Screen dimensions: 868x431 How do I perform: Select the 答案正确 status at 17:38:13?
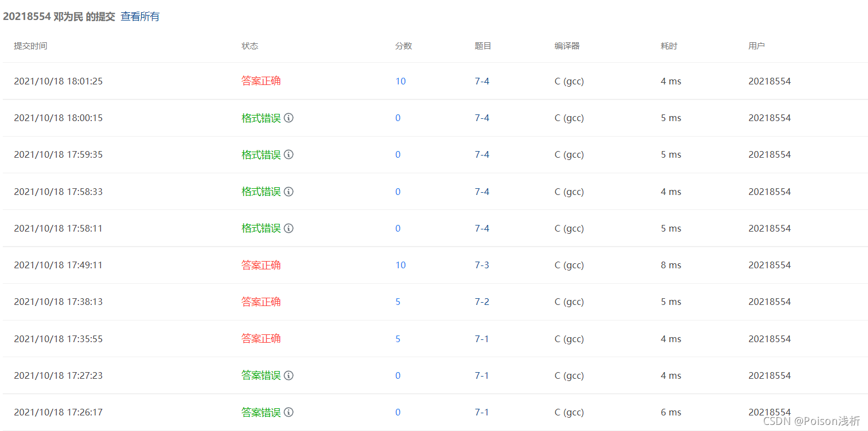[x=261, y=302]
